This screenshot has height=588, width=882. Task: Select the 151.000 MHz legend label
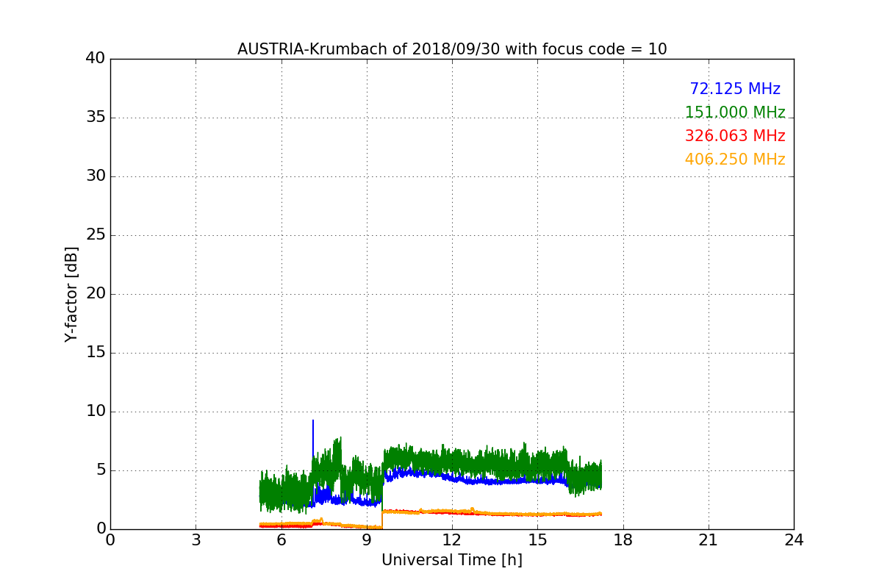pyautogui.click(x=735, y=112)
